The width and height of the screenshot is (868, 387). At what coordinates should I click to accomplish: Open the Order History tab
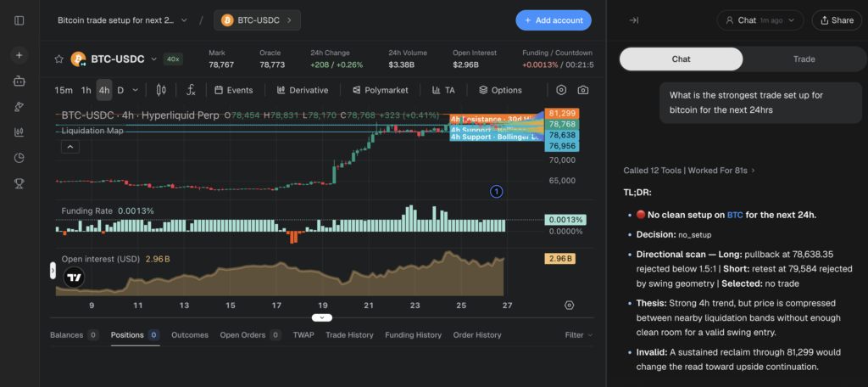pos(477,335)
